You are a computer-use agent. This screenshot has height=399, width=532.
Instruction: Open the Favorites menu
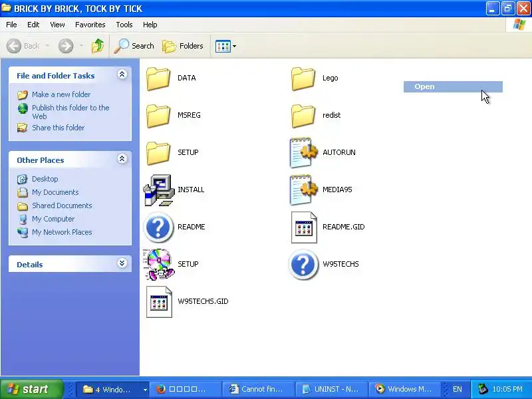click(x=90, y=25)
